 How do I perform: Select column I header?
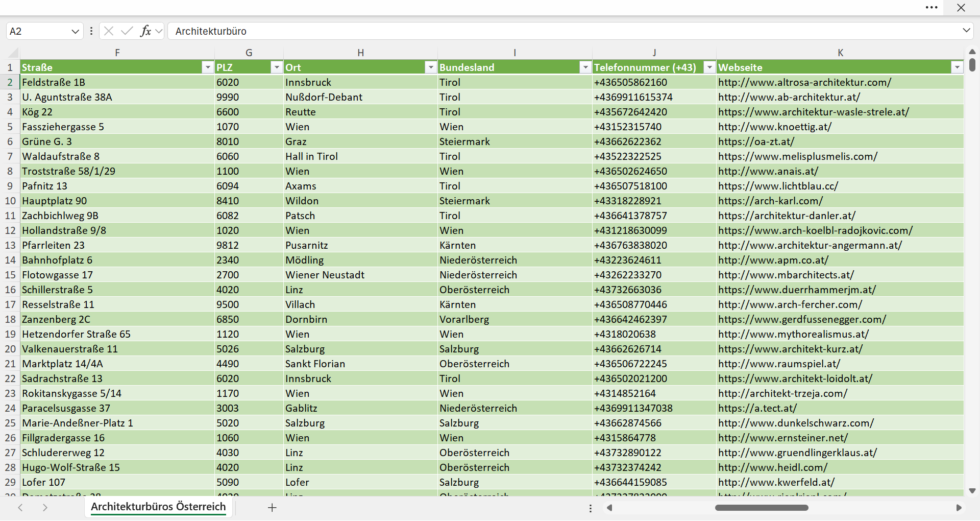pos(514,53)
